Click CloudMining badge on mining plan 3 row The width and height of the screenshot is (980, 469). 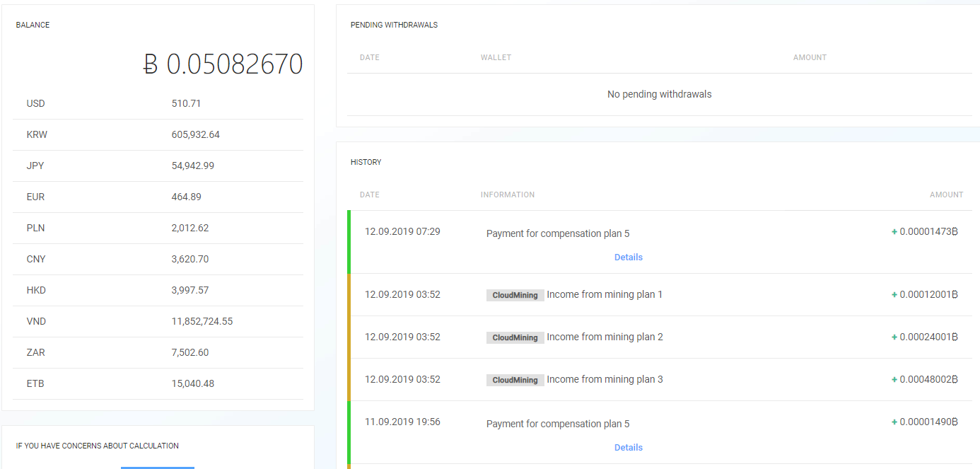[x=515, y=380]
